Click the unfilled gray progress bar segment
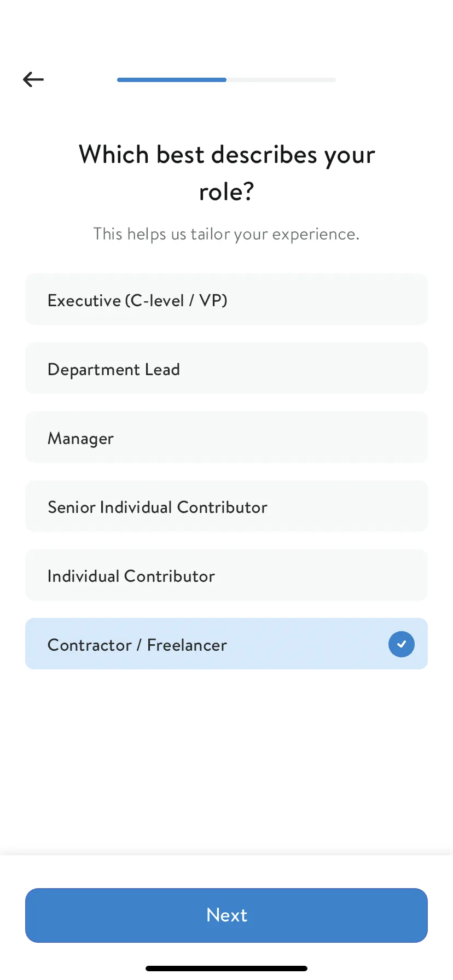This screenshot has height=980, width=453. 281,80
